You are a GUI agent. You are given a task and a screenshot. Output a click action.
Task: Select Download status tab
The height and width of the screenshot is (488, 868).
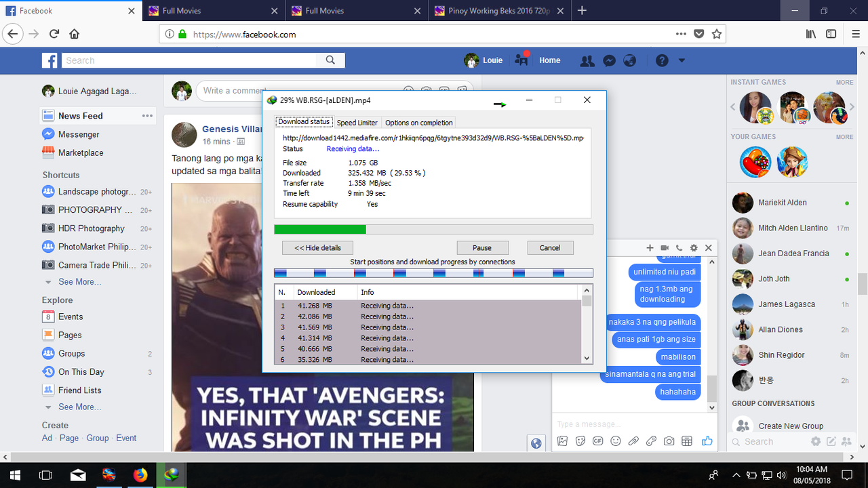pyautogui.click(x=304, y=122)
